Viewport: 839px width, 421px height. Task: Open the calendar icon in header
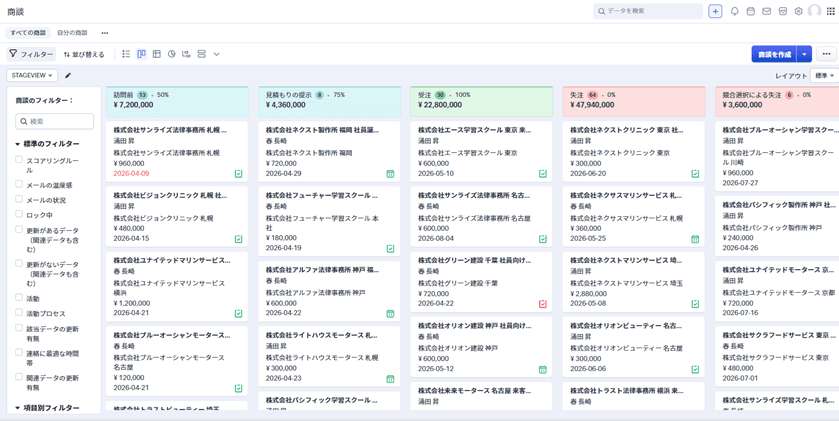(x=750, y=12)
